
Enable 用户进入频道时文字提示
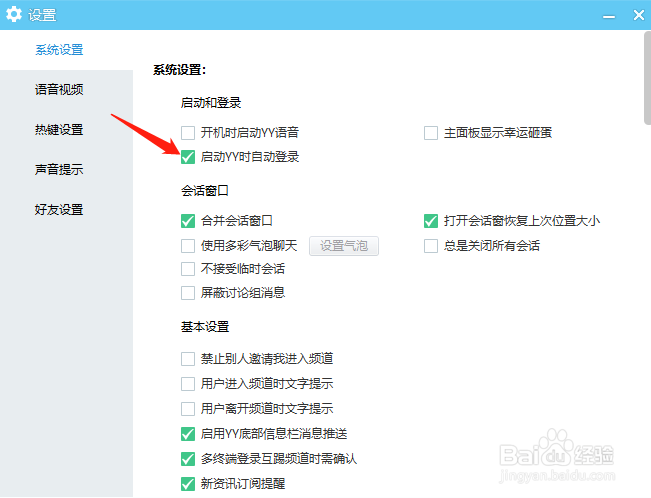coord(188,384)
